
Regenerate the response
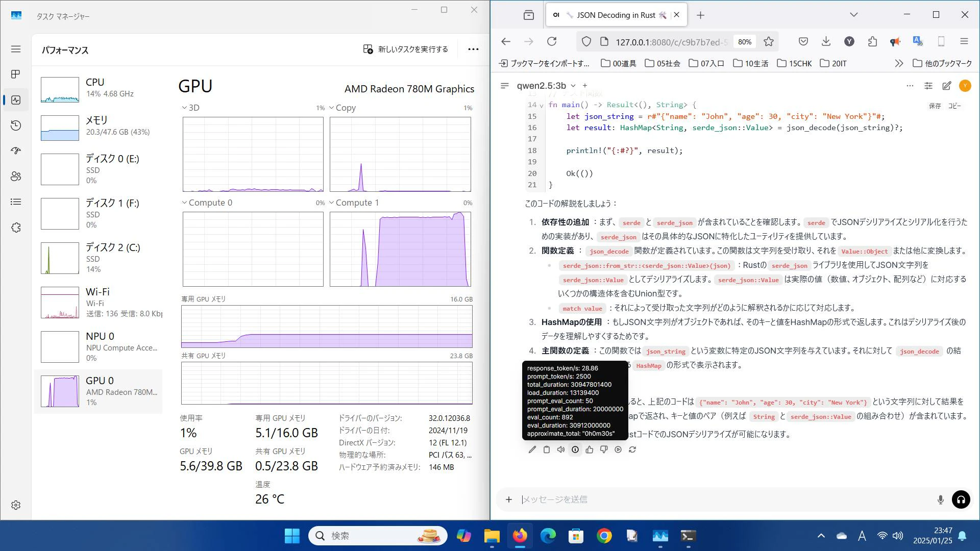click(632, 449)
